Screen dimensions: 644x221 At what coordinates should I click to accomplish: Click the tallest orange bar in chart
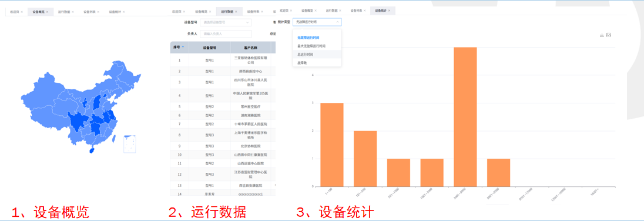click(465, 117)
